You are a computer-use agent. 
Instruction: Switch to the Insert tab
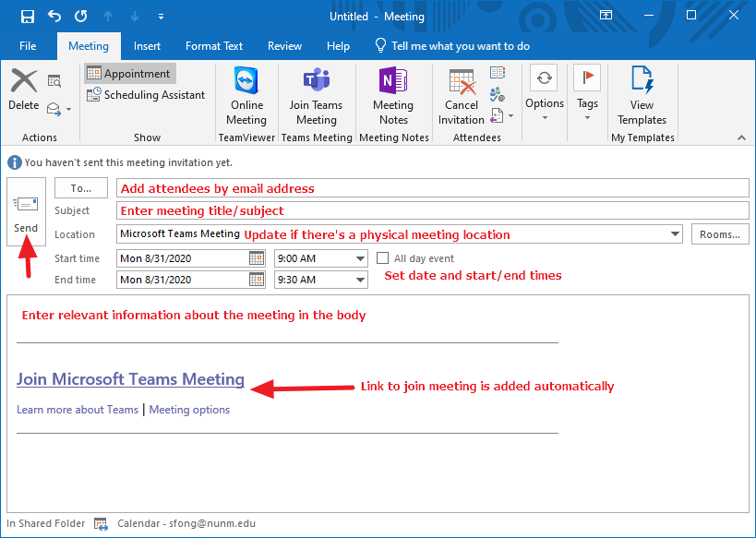(x=147, y=46)
